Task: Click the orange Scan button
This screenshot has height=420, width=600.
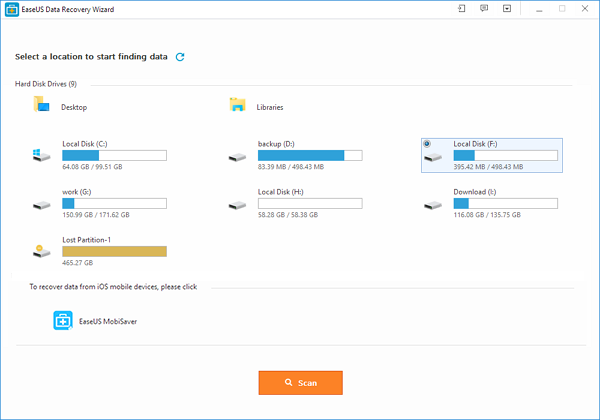Action: click(x=300, y=382)
